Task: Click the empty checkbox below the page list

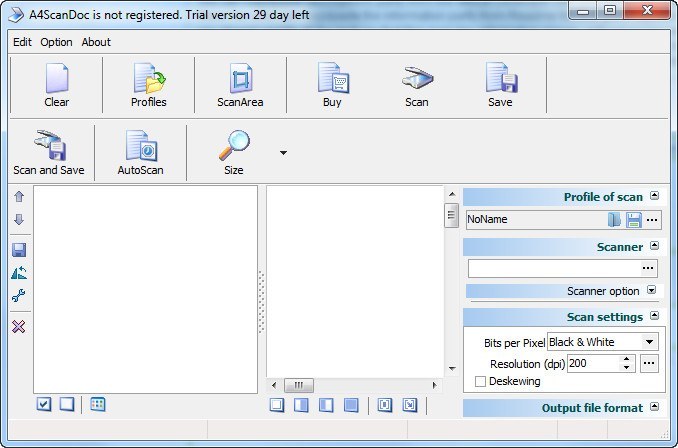Action: coord(66,404)
